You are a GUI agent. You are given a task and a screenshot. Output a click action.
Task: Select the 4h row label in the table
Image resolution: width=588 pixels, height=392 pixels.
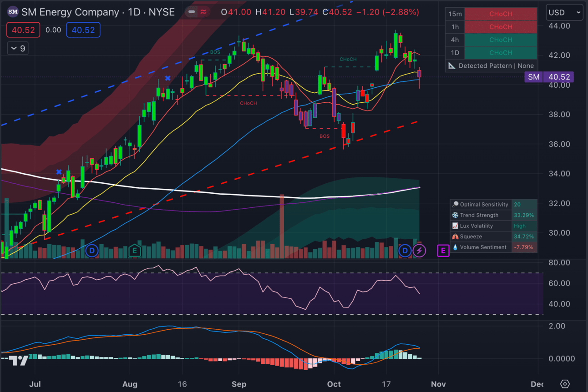[455, 40]
